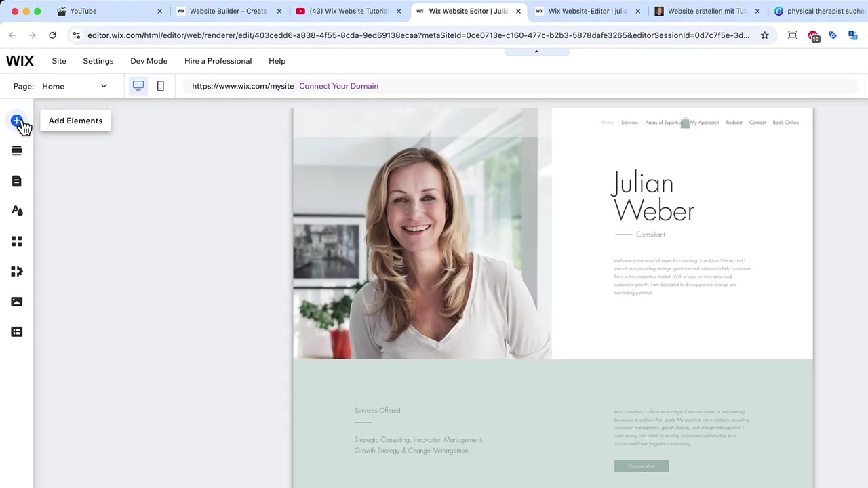Click the Hire a Professional menu
Image resolution: width=868 pixels, height=488 pixels.
pos(218,61)
